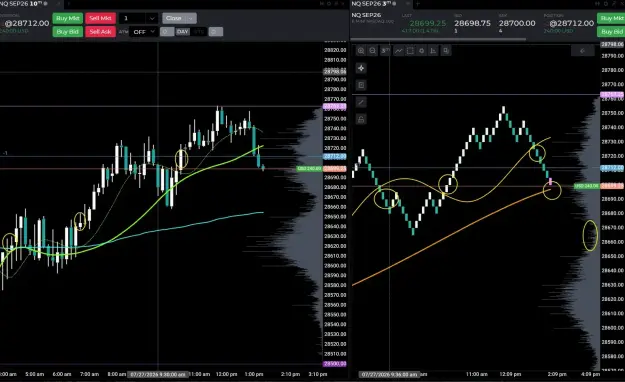Open the quantity dropdown arrow
The image size is (625, 382).
tap(152, 18)
